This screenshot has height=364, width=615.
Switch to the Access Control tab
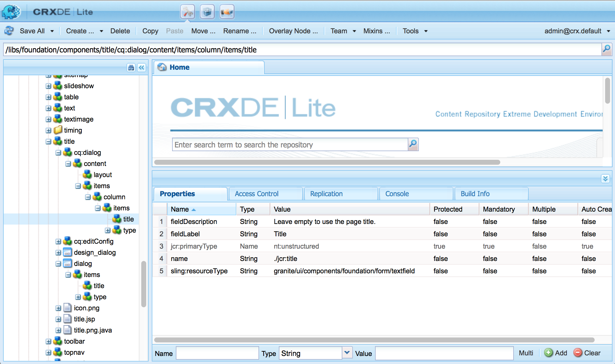tap(256, 194)
